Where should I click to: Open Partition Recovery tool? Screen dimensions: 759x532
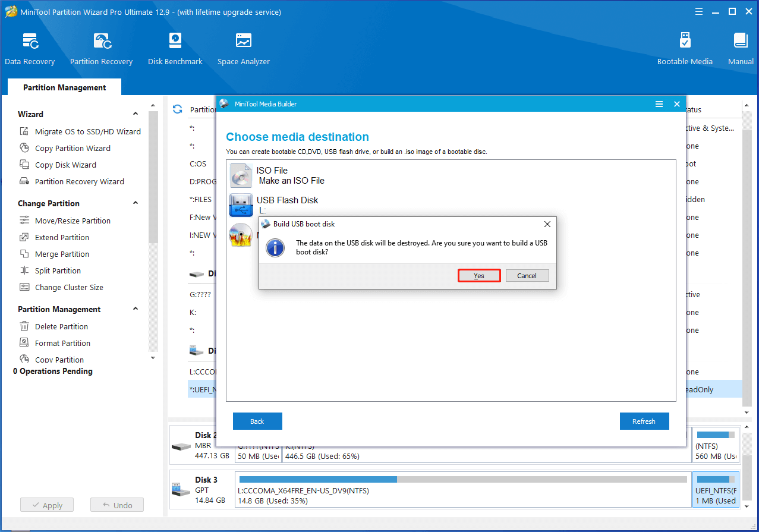[101, 49]
